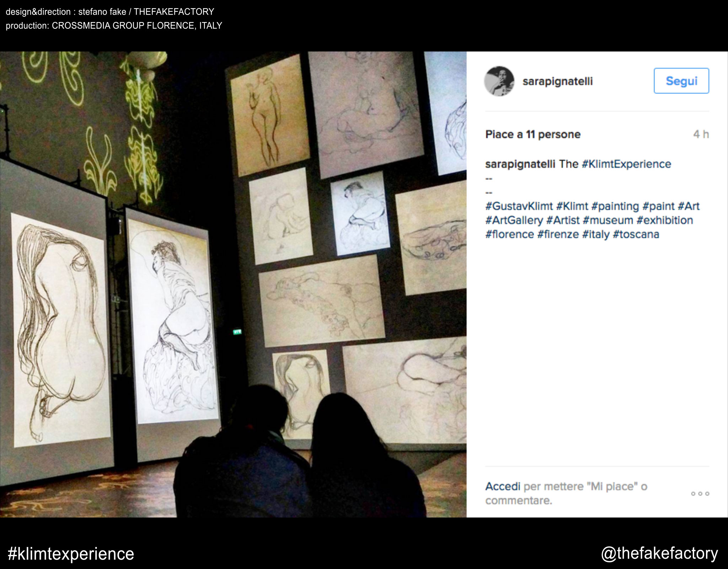Open the #ArtGallery hashtag
Image resolution: width=728 pixels, height=569 pixels.
click(x=514, y=220)
